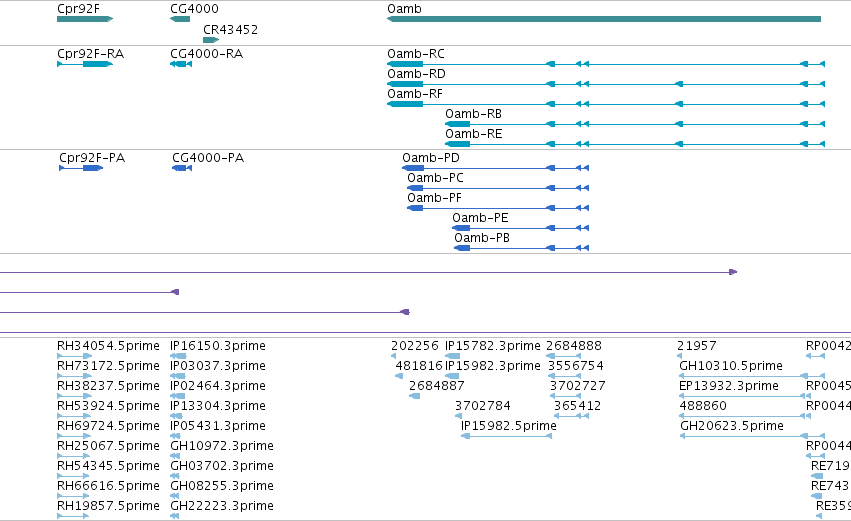851x521 pixels.
Task: Click the IP15982.5prime EST label
Action: [x=509, y=426]
